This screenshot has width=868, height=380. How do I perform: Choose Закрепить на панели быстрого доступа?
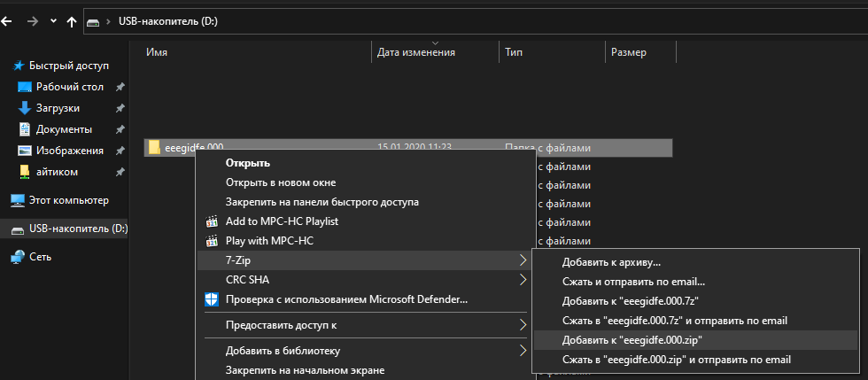click(x=322, y=202)
